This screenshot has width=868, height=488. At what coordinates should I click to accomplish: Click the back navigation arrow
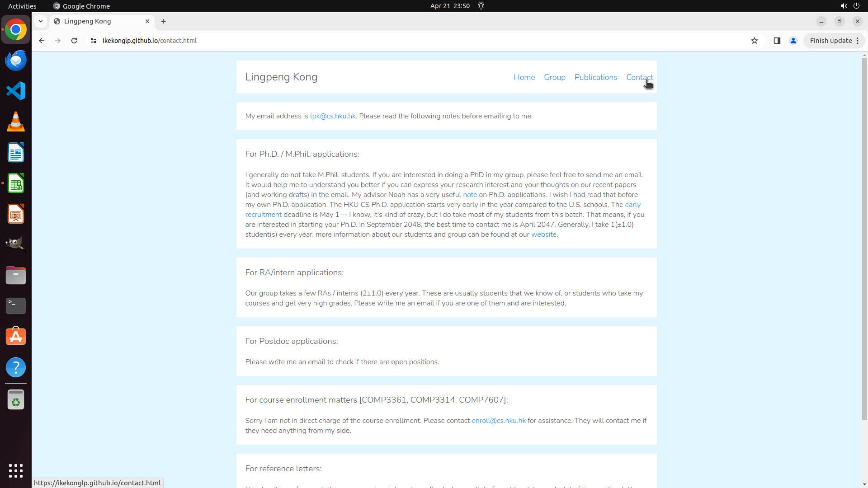click(x=42, y=41)
